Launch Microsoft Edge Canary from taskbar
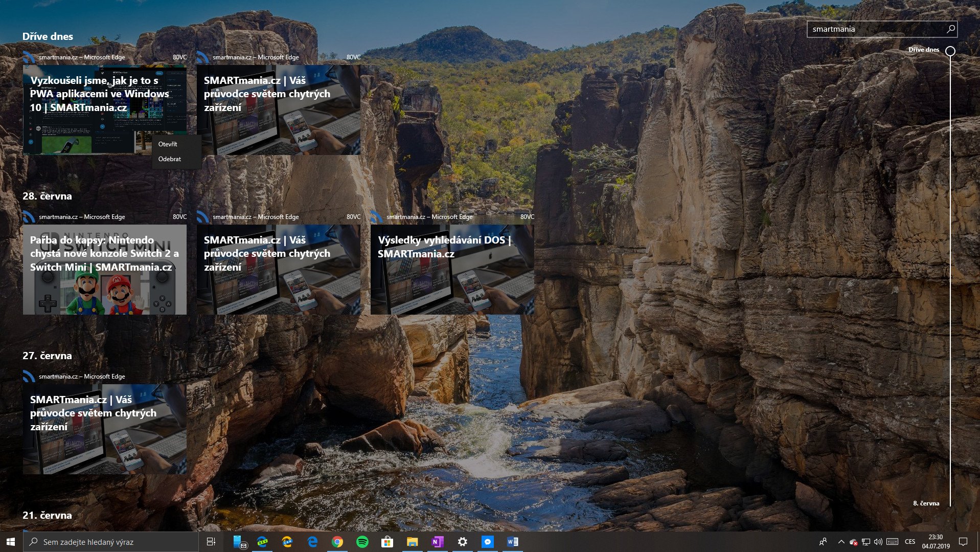Viewport: 980px width, 552px height. (x=287, y=542)
